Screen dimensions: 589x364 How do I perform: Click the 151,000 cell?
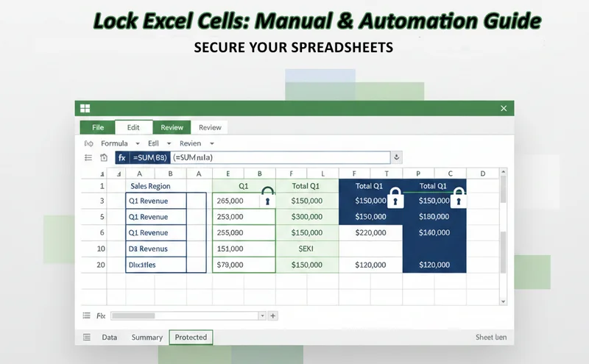click(x=244, y=249)
